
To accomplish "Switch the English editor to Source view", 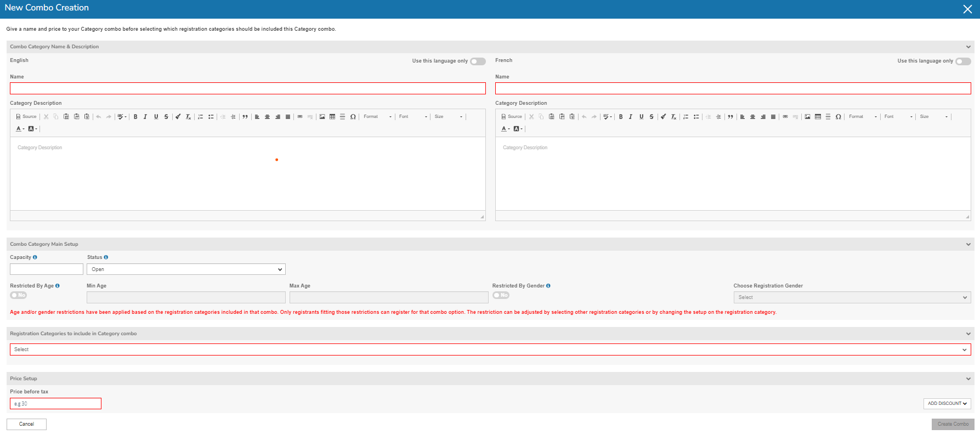I will [26, 117].
